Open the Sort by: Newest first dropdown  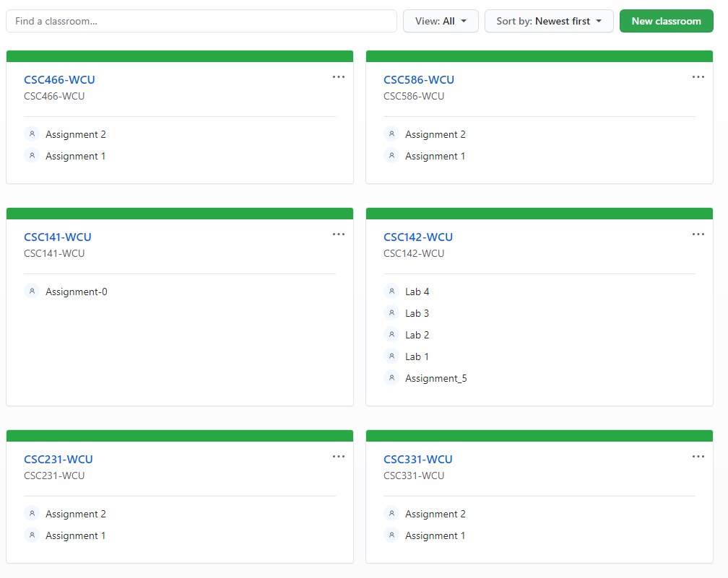click(x=549, y=21)
